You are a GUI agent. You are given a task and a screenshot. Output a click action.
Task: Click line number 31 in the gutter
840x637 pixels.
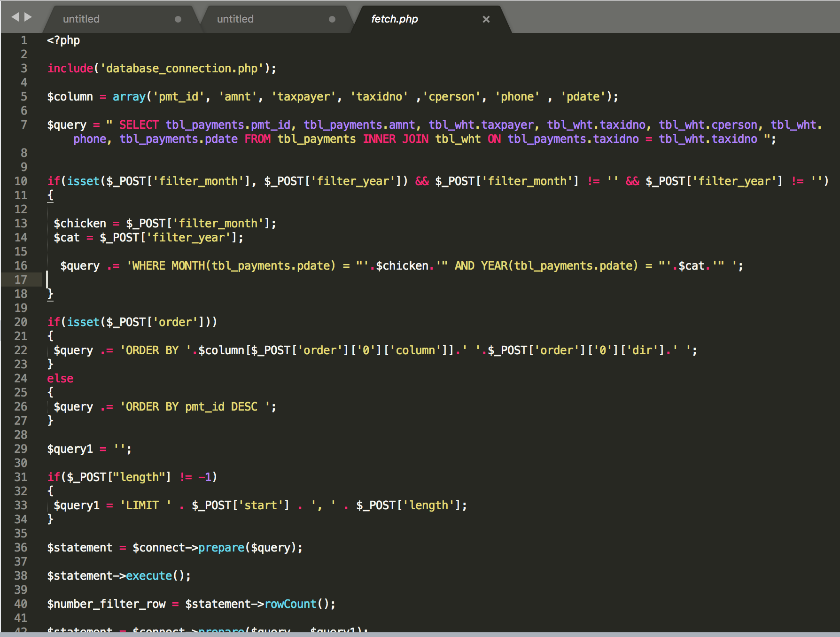pyautogui.click(x=21, y=477)
